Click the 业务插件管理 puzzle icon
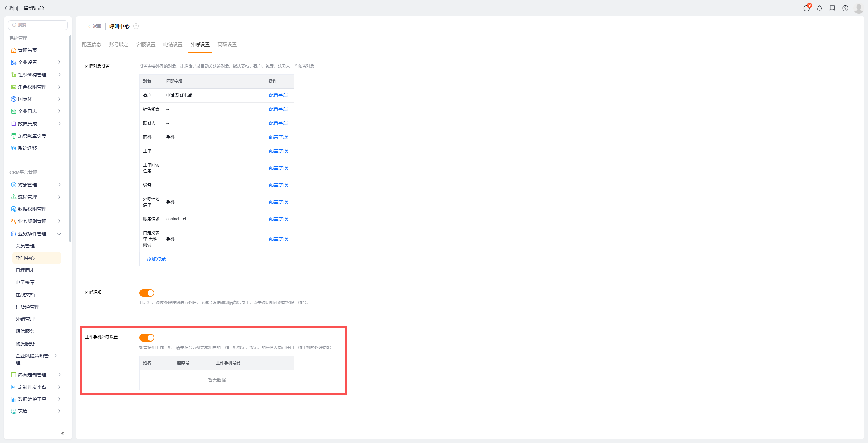 coord(14,234)
